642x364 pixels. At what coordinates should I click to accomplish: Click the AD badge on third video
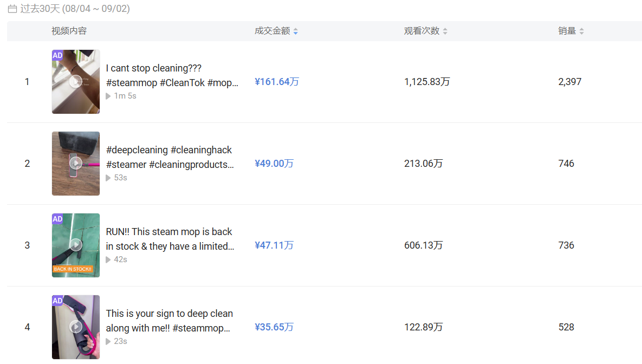57,219
